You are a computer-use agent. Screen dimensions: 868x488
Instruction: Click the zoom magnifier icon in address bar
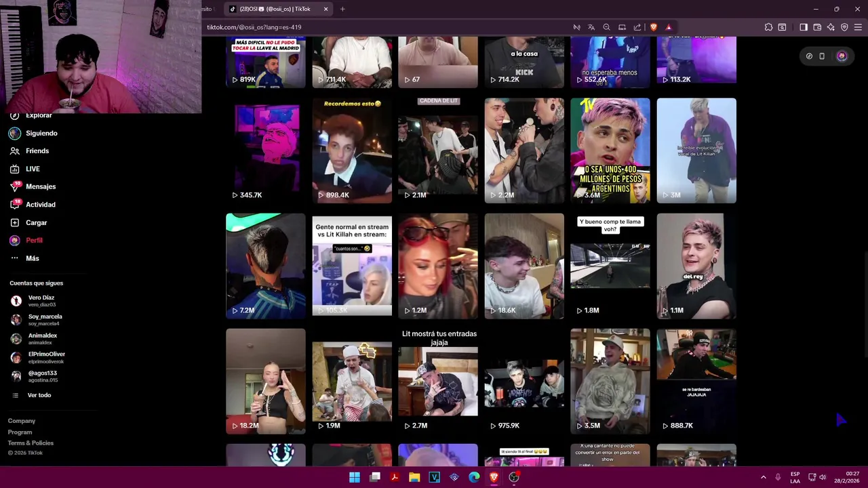click(x=607, y=27)
